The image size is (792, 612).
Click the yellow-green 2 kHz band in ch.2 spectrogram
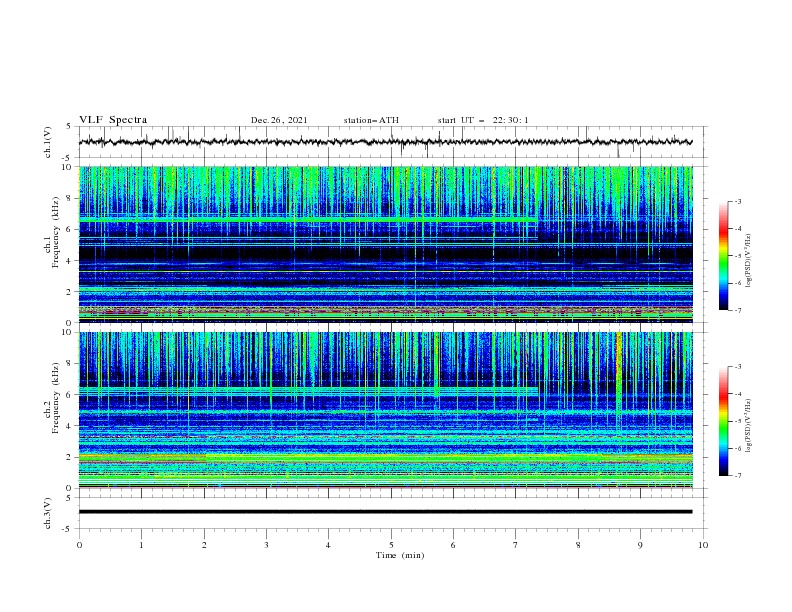[385, 458]
